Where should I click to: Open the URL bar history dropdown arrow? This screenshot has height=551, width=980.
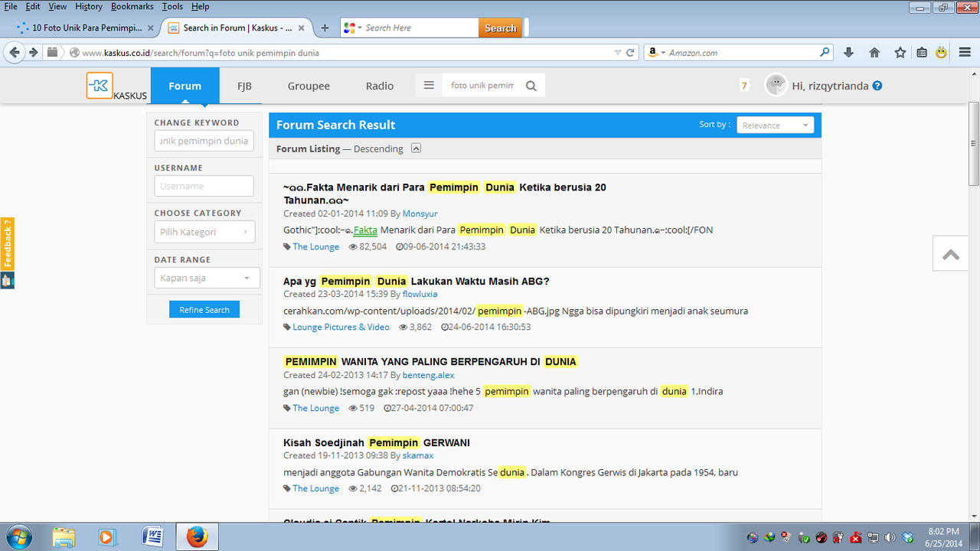(618, 53)
